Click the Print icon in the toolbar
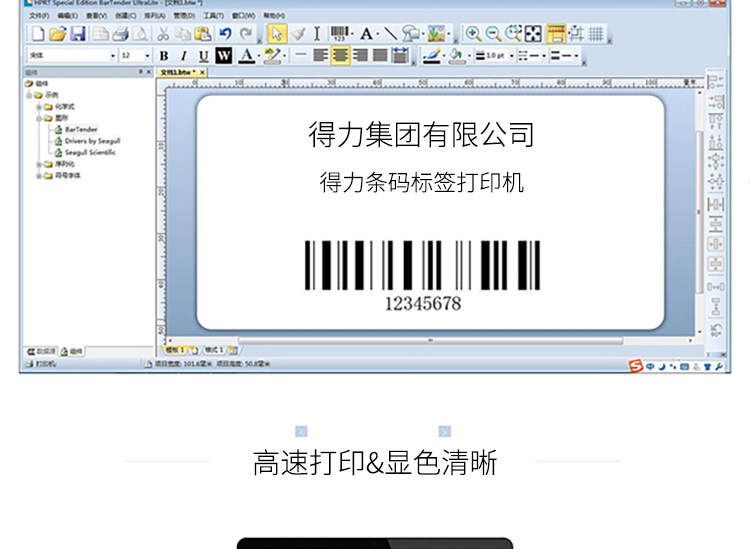 120,33
